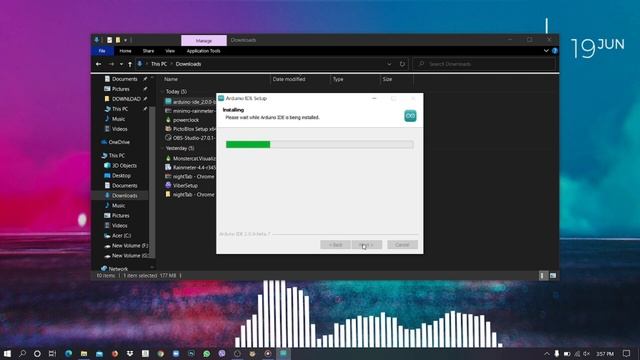Click Downloads in the address path

[x=188, y=64]
